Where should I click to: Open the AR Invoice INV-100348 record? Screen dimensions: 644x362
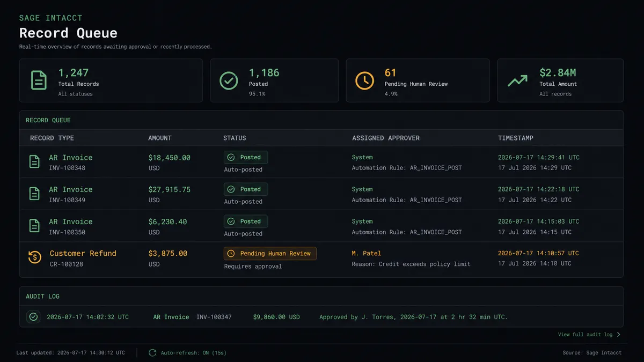(321, 162)
